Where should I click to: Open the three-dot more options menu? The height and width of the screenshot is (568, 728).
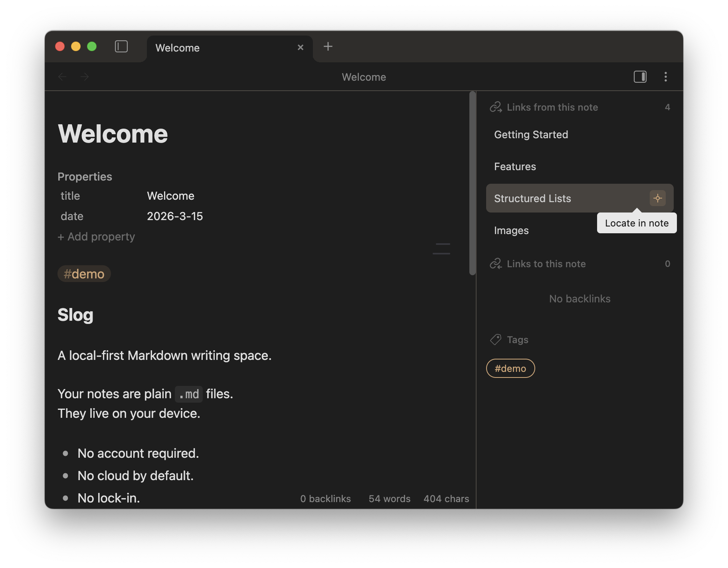(665, 77)
